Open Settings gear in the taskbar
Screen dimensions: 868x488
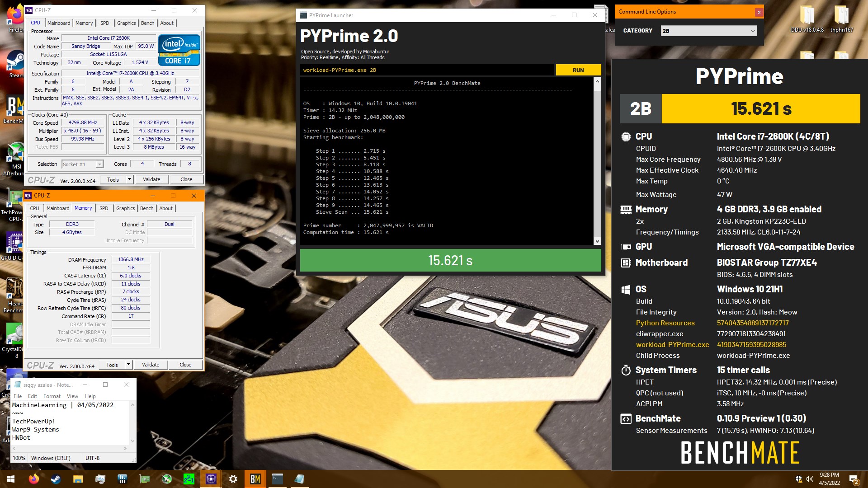point(233,479)
